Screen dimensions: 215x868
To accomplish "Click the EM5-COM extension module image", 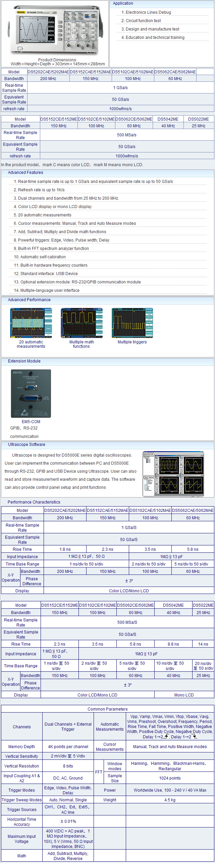I will [31, 393].
